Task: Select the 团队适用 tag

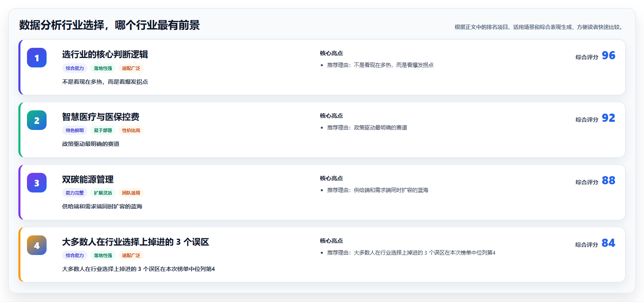Action: point(131,193)
